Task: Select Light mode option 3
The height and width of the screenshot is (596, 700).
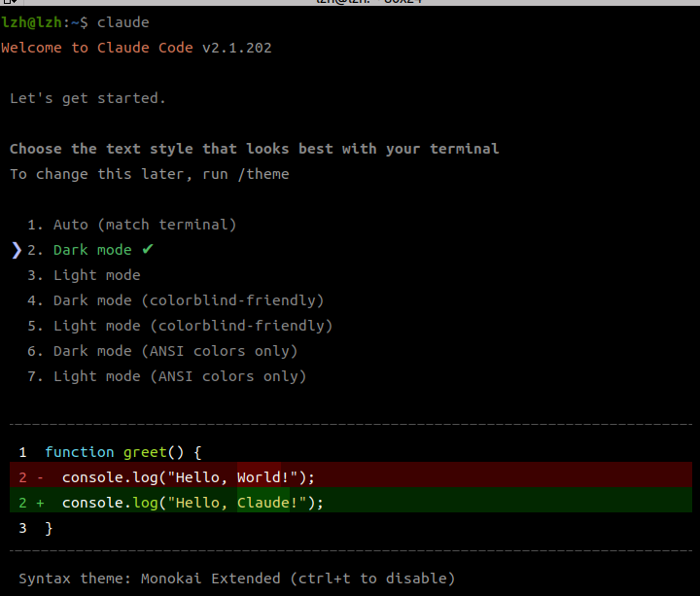Action: click(x=84, y=275)
